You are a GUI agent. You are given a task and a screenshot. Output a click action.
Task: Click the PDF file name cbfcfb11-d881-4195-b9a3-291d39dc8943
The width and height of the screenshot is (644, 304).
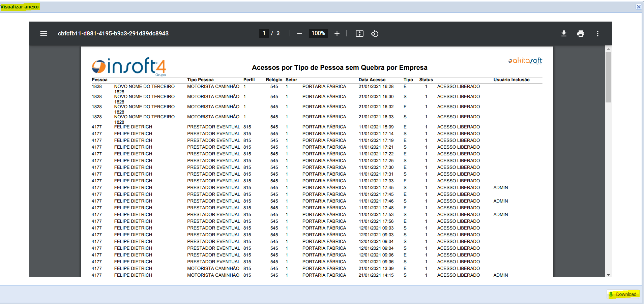[x=113, y=34]
